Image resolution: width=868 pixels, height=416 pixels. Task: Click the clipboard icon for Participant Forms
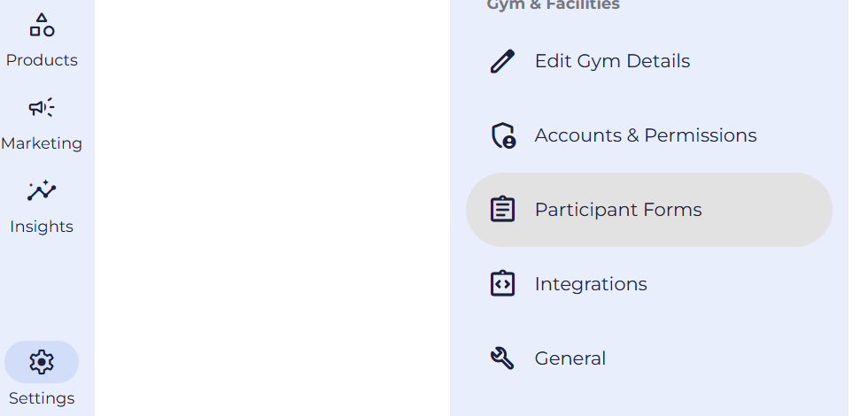tap(502, 210)
